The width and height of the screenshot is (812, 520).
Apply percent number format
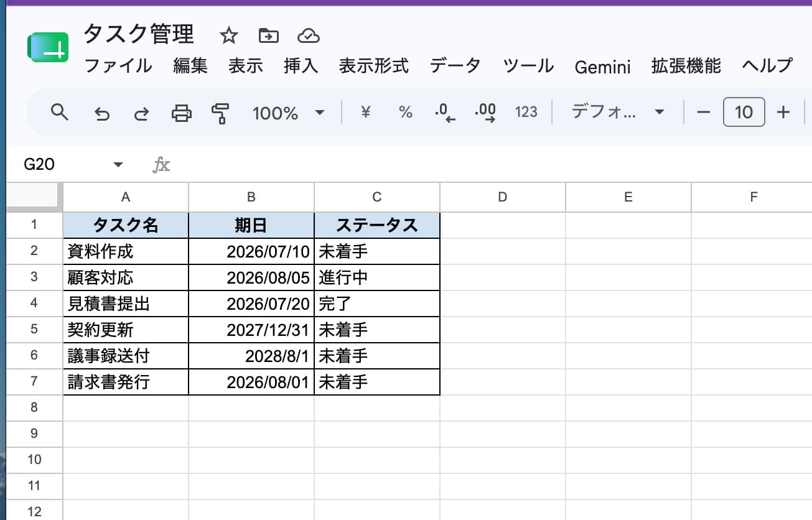(x=406, y=113)
